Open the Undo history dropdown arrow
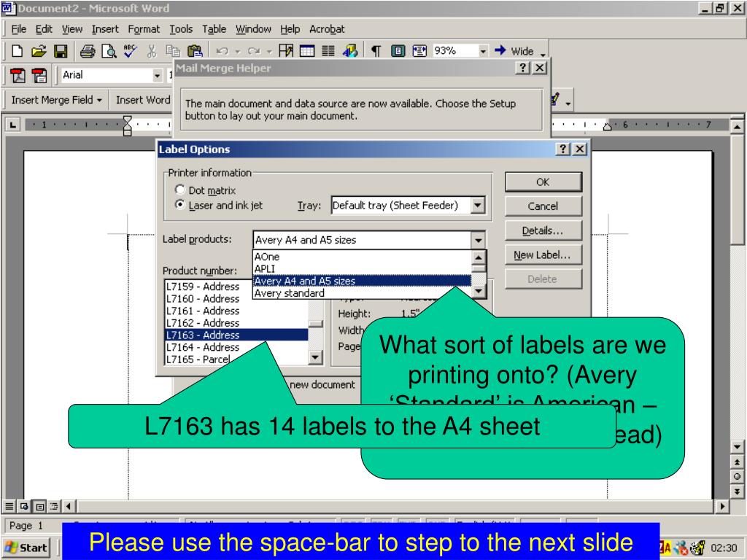This screenshot has height=560, width=747. [238, 52]
